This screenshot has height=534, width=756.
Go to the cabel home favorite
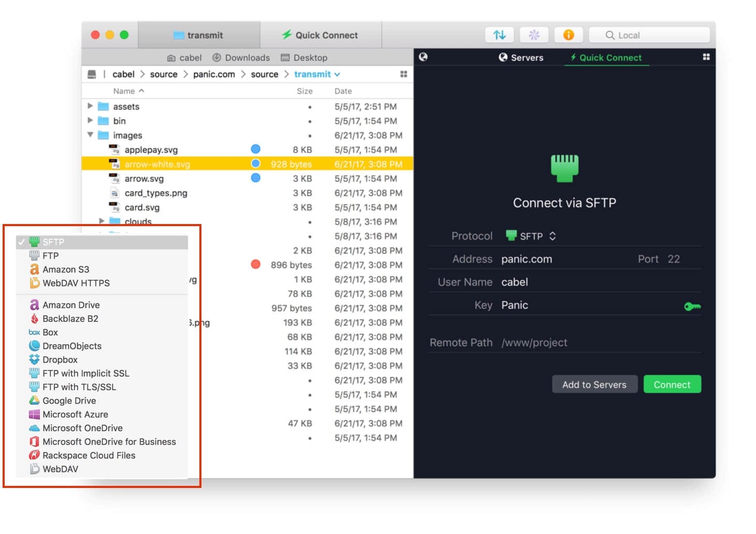(x=184, y=57)
